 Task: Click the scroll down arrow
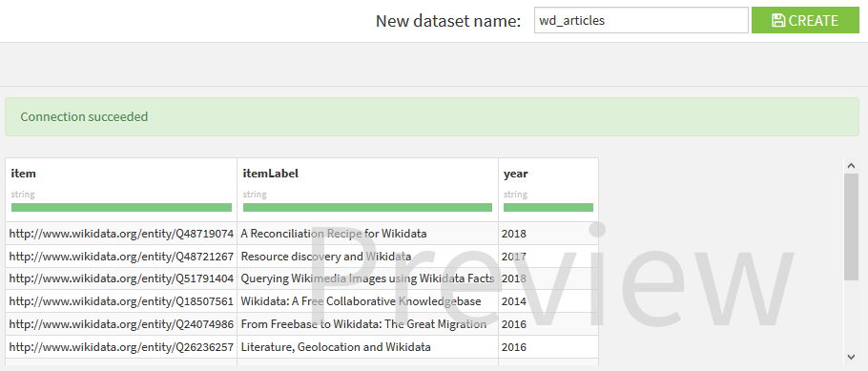tap(851, 357)
